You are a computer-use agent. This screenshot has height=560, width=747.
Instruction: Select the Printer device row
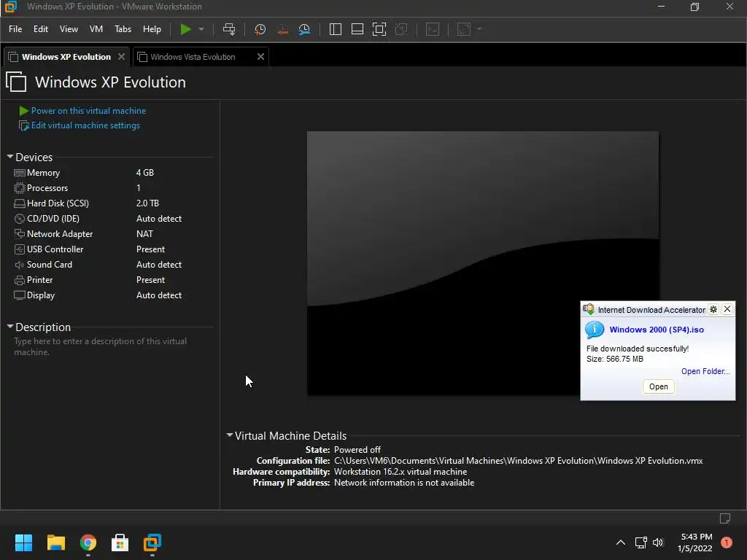tap(112, 279)
